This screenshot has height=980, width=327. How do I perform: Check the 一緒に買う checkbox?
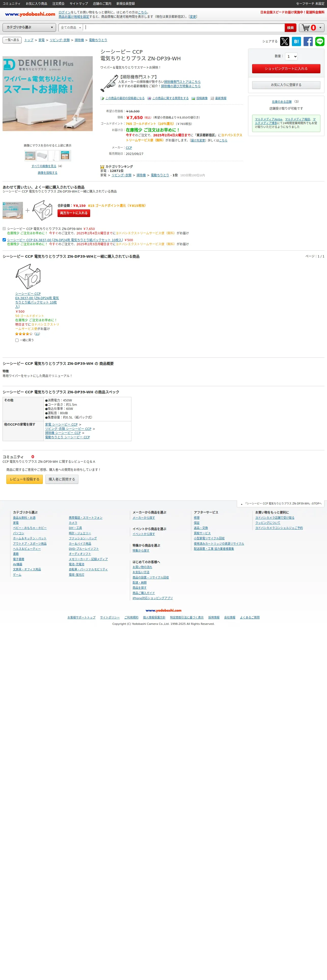[17, 340]
